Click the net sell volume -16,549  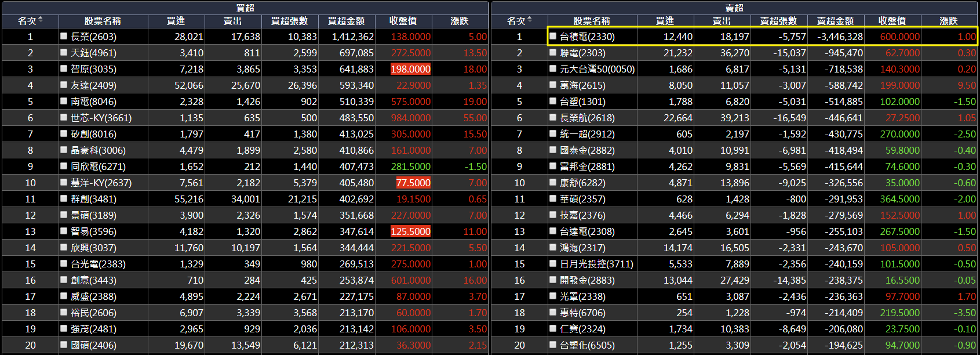coord(790,118)
